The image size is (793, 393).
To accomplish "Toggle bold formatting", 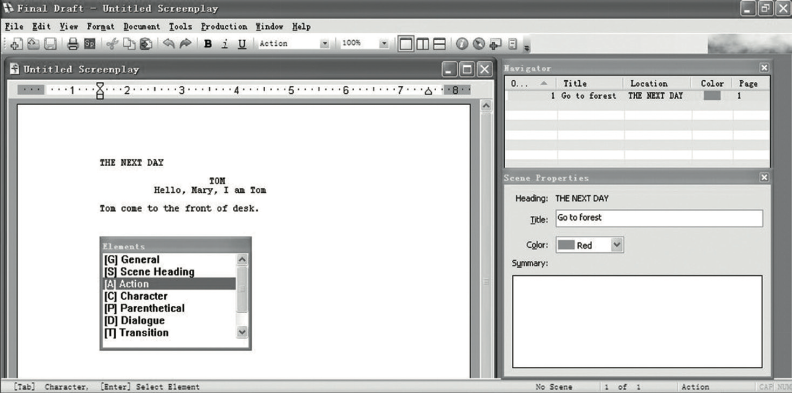I will tap(208, 44).
